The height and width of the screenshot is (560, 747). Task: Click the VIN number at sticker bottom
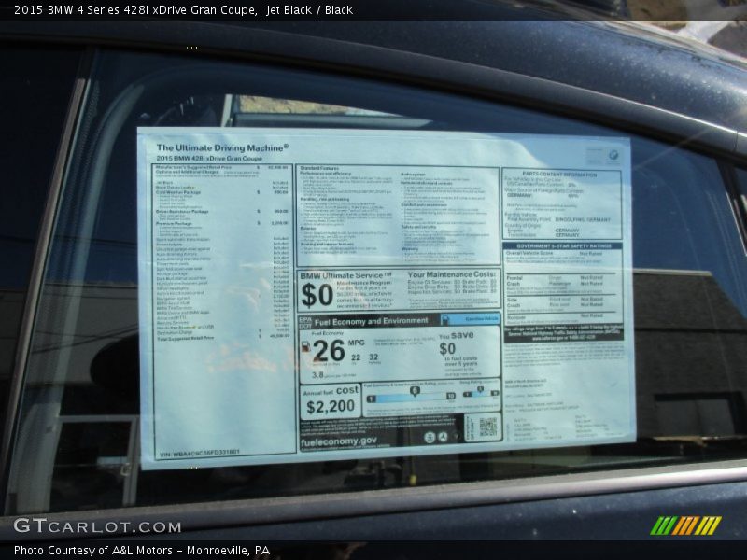point(200,453)
